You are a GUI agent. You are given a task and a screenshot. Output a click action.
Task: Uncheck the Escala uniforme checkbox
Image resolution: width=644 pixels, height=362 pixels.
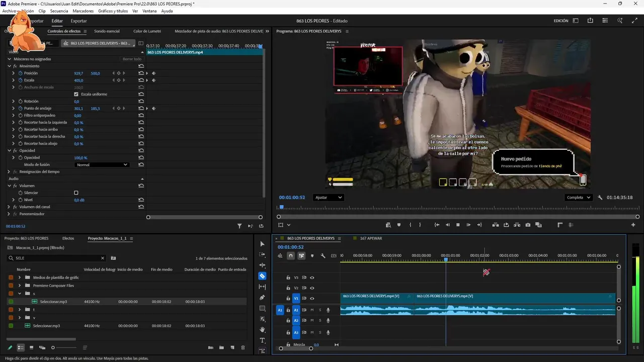pyautogui.click(x=76, y=94)
